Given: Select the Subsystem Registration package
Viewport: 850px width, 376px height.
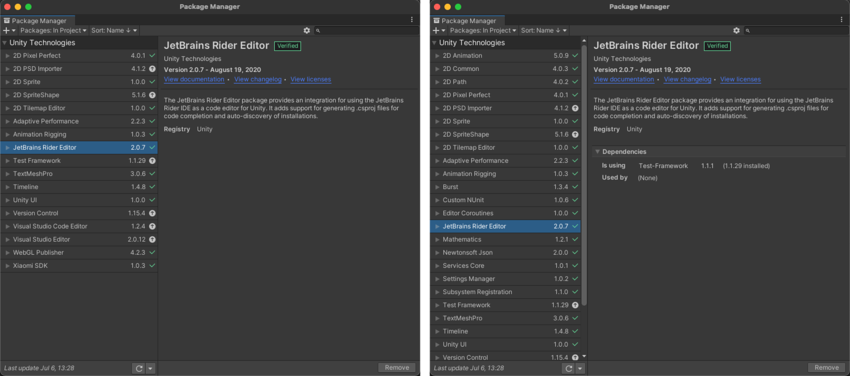Looking at the screenshot, I should click(x=505, y=292).
